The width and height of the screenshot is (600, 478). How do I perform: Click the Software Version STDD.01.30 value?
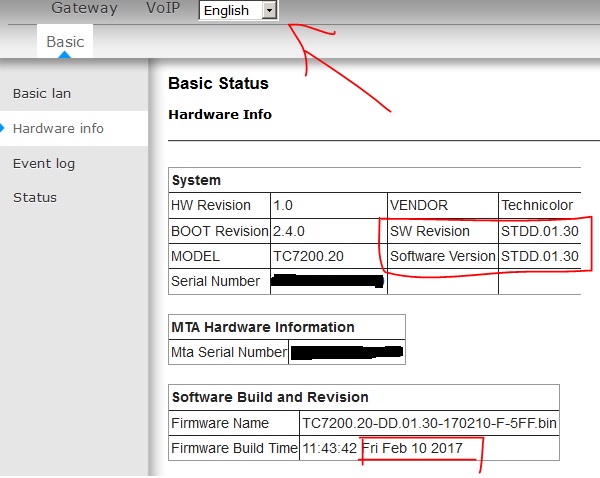point(539,256)
